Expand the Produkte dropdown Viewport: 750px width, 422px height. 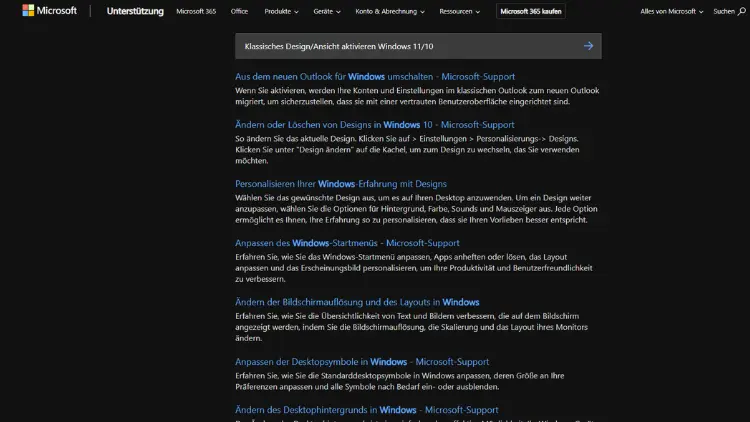click(x=281, y=11)
